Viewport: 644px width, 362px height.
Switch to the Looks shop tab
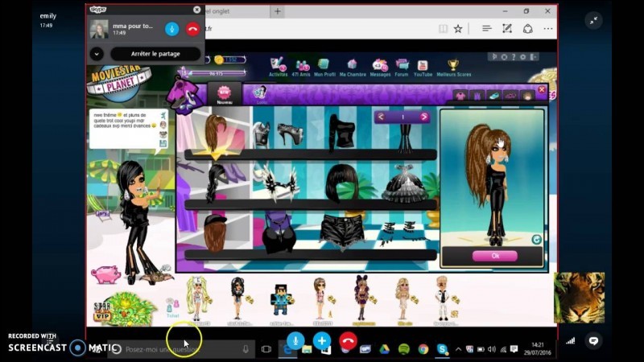[260, 95]
